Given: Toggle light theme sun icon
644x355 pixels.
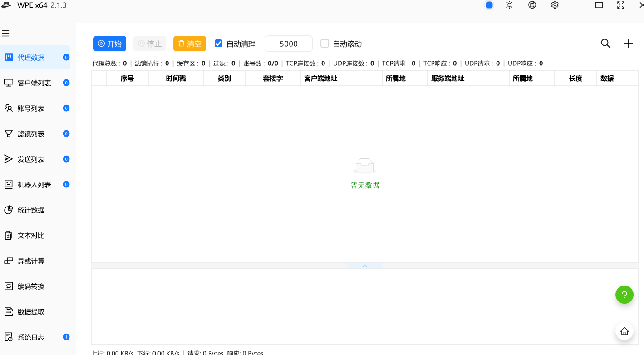Looking at the screenshot, I should [510, 5].
